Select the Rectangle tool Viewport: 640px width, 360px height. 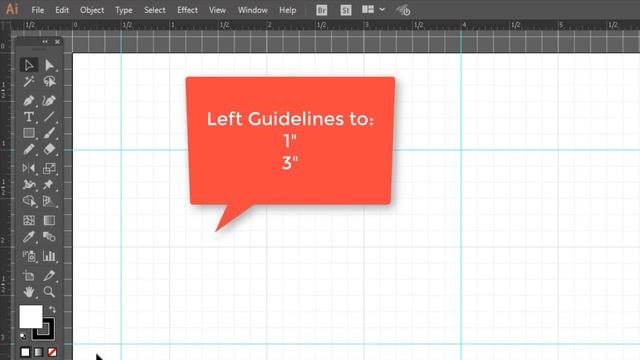tap(29, 133)
